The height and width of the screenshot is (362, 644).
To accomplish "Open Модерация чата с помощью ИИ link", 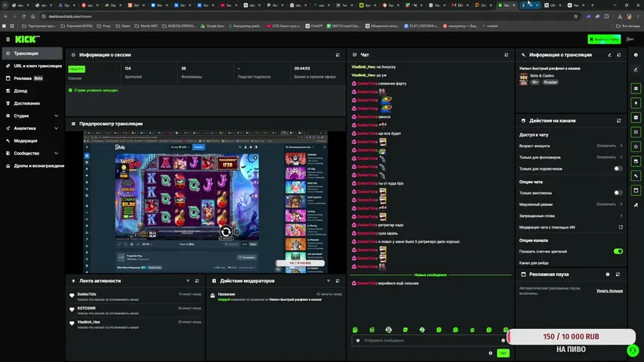I will click(621, 227).
